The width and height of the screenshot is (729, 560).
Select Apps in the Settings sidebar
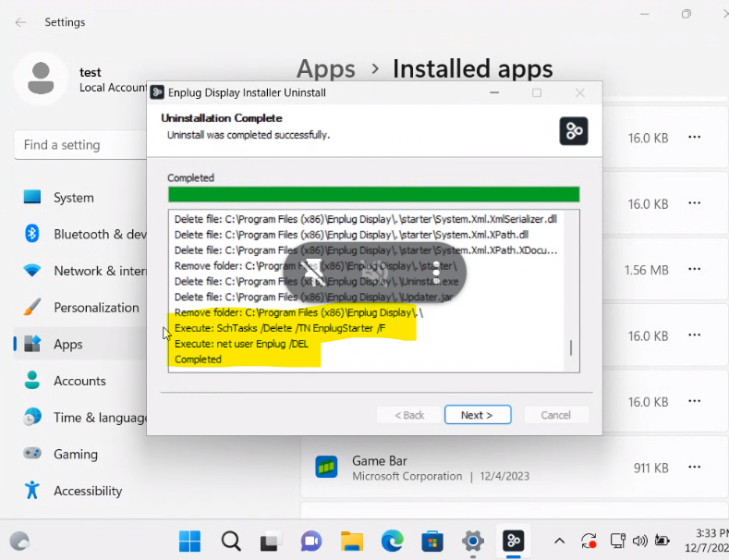click(x=79, y=344)
